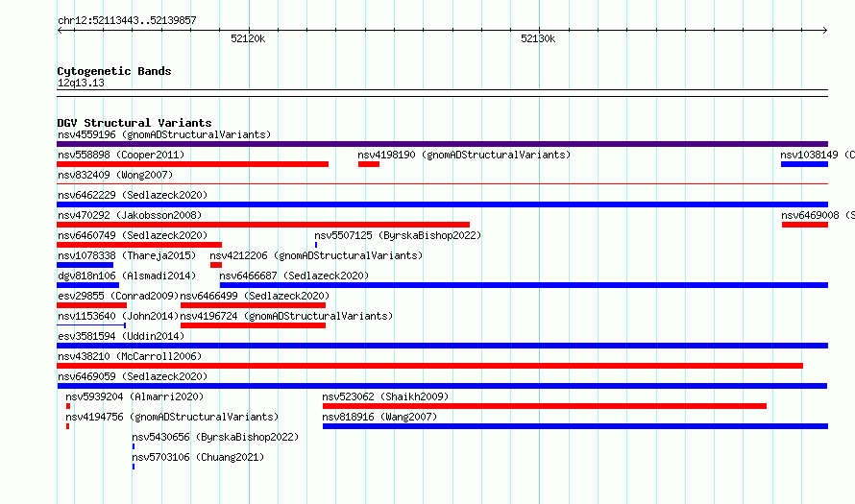Click the 12q13.13 cytogenetic band bar

tap(442, 93)
